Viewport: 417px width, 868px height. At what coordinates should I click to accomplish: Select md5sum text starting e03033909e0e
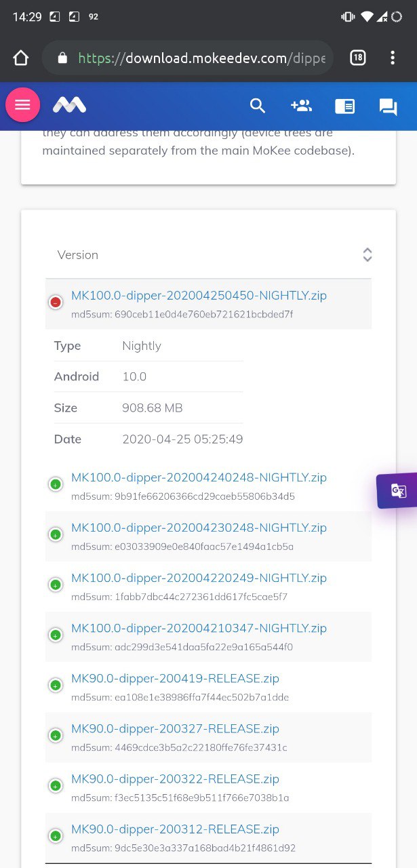182,547
